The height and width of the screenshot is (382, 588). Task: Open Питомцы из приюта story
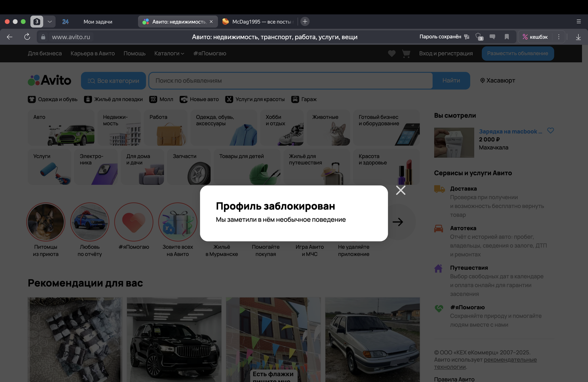[46, 222]
